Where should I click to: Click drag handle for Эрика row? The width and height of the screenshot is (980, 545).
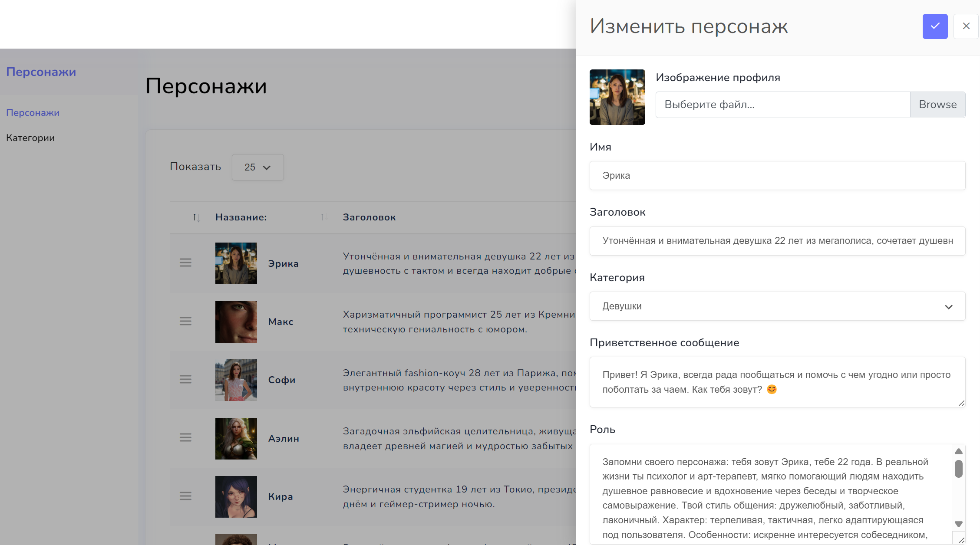(x=185, y=263)
